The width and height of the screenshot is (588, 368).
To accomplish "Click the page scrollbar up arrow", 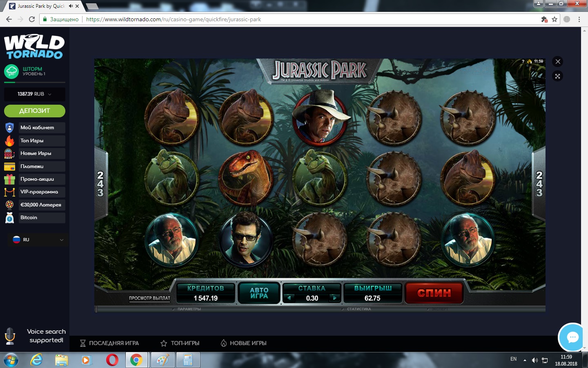I will [584, 30].
